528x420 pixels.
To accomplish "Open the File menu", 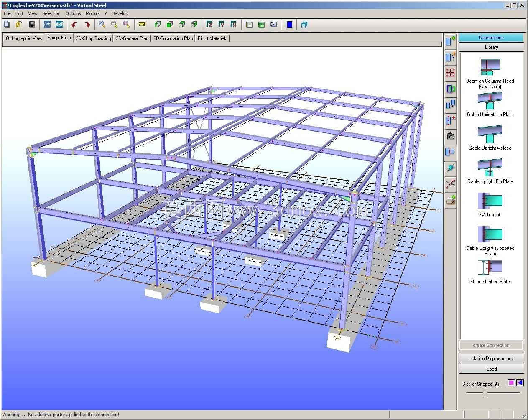I will (x=7, y=13).
